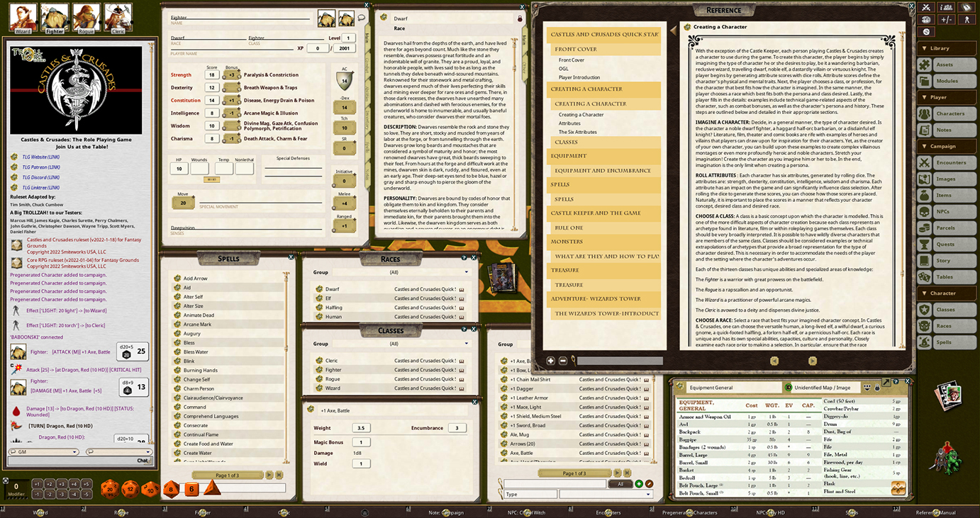The width and height of the screenshot is (980, 518).
Task: Click the HP value field
Action: pyautogui.click(x=179, y=169)
